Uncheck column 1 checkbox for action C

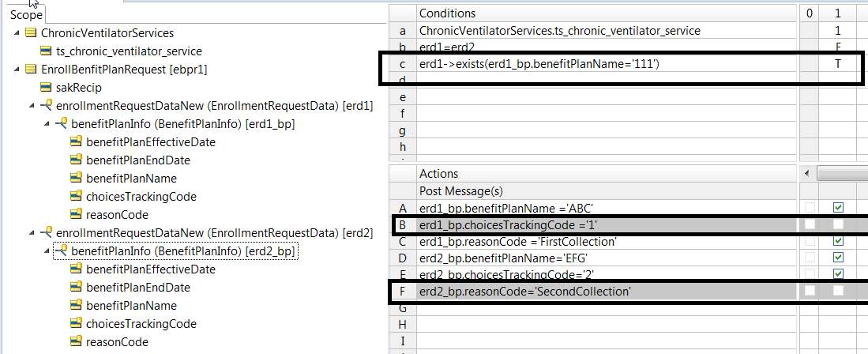pos(838,241)
